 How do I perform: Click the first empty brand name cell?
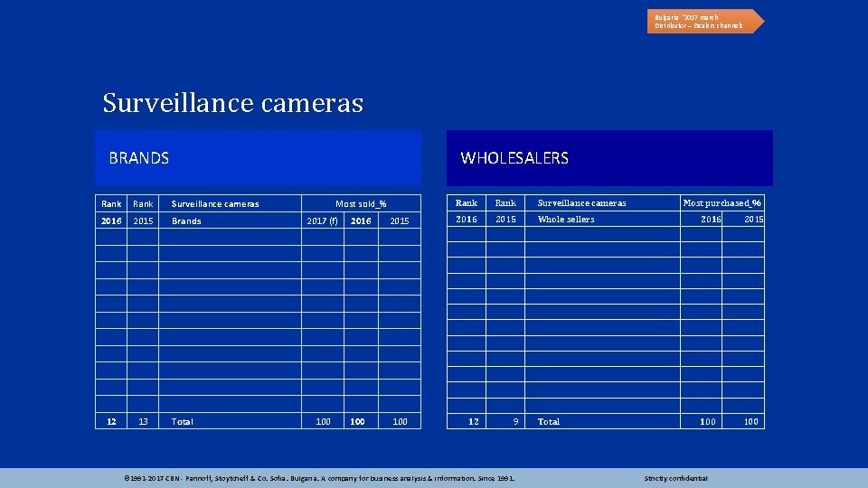[230, 238]
